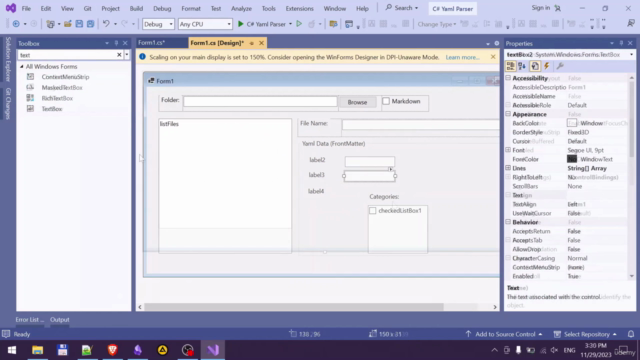640x360 pixels.
Task: Click the notifications bell in status bar
Action: [631, 334]
